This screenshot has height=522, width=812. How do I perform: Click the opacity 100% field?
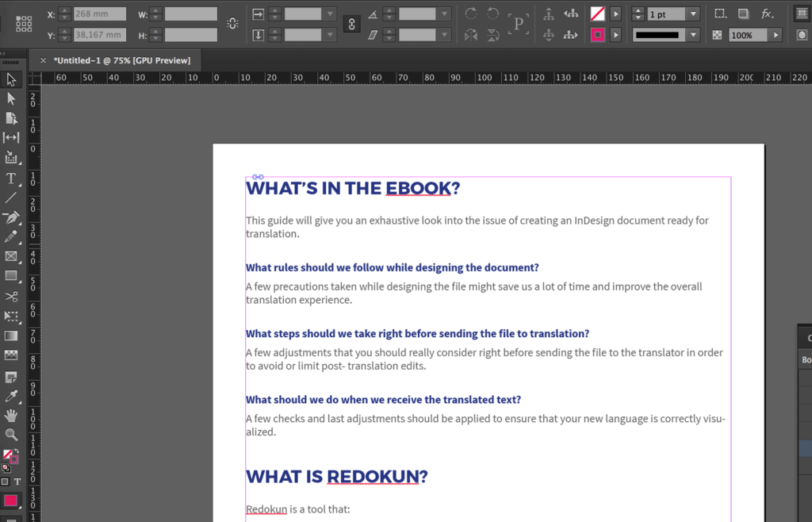coord(749,35)
